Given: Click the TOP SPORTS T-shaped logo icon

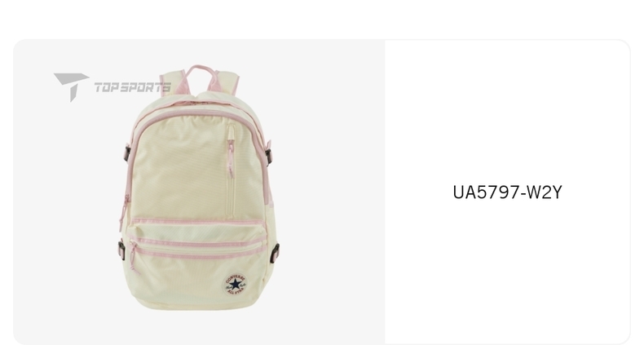Looking at the screenshot, I should click(71, 86).
